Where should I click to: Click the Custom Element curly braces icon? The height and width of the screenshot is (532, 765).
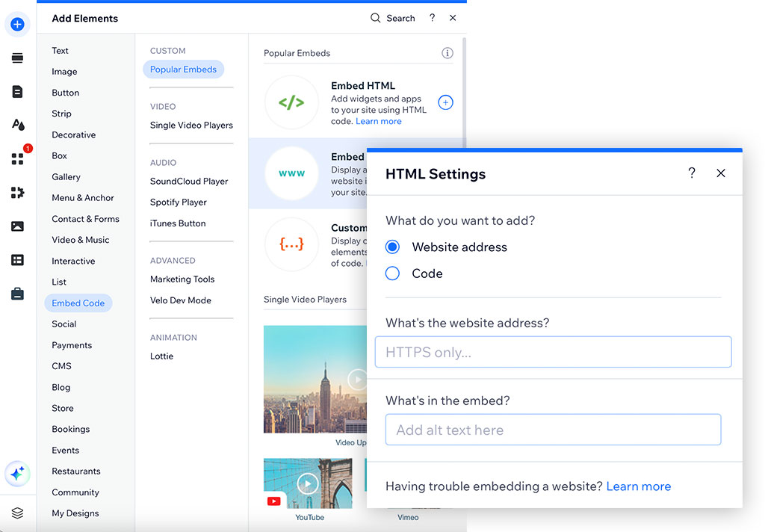click(291, 244)
